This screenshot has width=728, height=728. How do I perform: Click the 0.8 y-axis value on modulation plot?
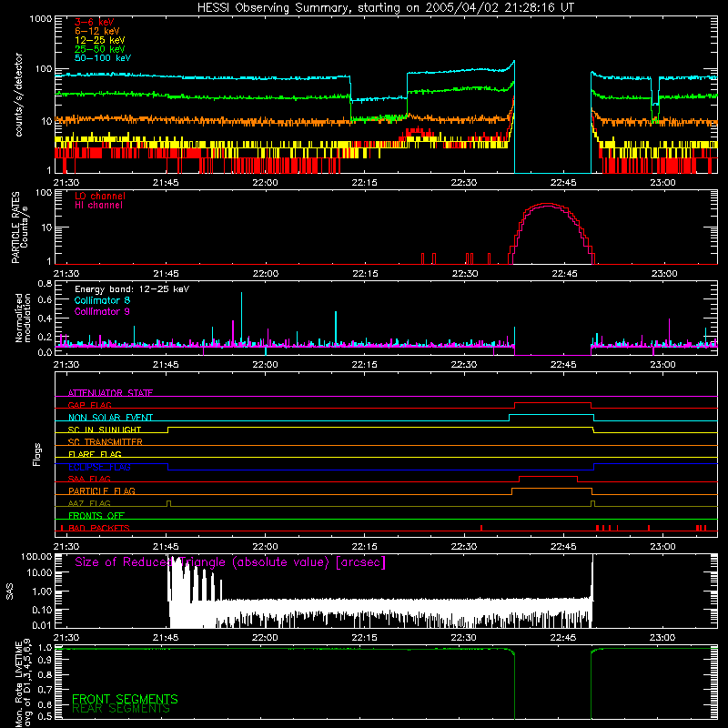[45, 284]
